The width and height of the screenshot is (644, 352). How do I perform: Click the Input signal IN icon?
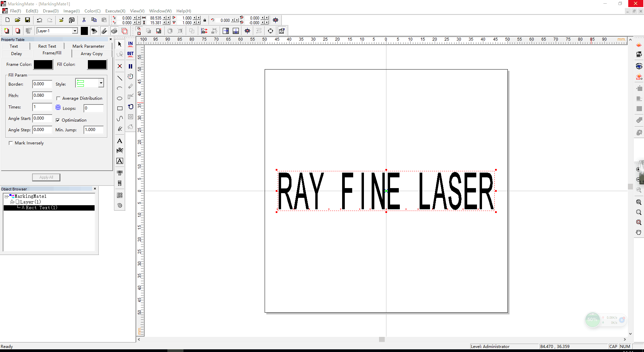click(x=130, y=44)
